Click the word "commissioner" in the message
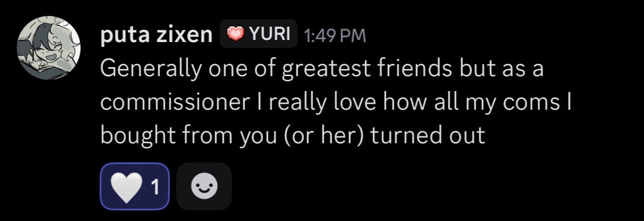Viewport: 644px width, 221px height. click(174, 103)
